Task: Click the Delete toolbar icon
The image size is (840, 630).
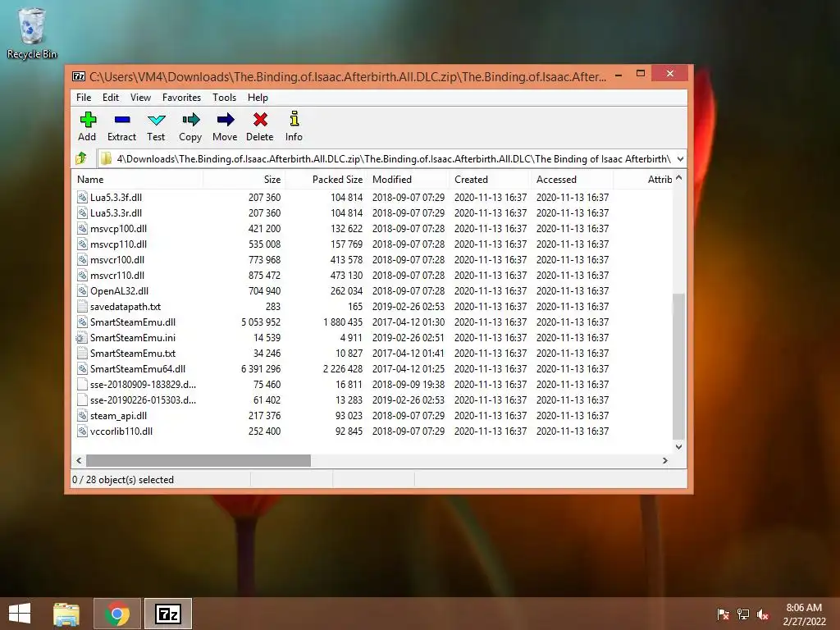Action: 260,120
